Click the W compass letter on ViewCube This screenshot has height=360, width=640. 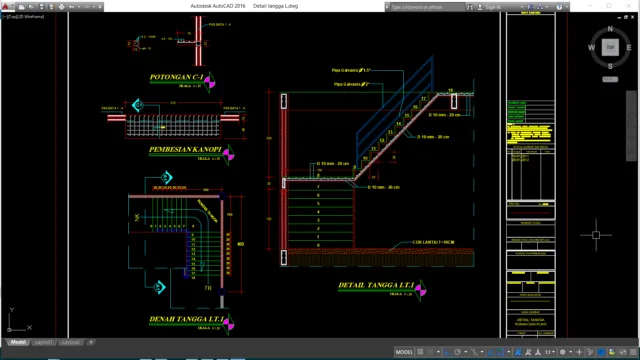(591, 48)
